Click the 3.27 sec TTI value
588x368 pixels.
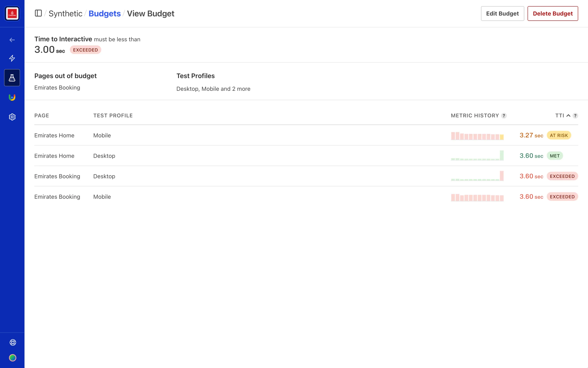click(x=531, y=135)
